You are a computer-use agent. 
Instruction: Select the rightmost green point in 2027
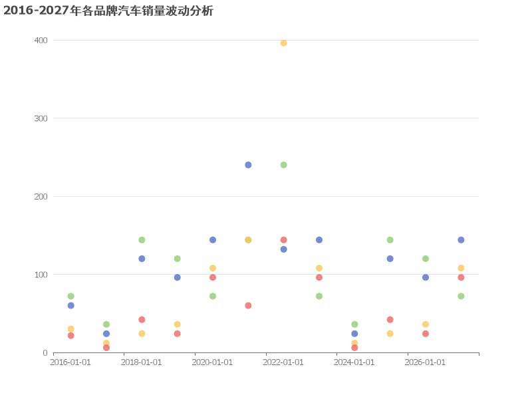(x=461, y=296)
